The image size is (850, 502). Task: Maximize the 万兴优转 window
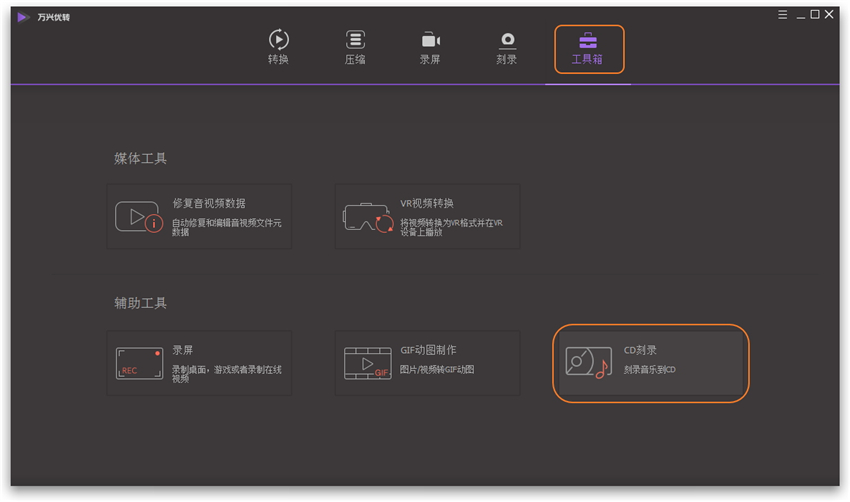(815, 15)
